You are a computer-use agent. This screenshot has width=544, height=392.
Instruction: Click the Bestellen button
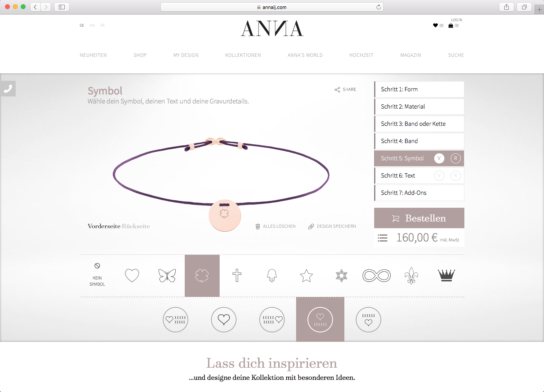419,218
